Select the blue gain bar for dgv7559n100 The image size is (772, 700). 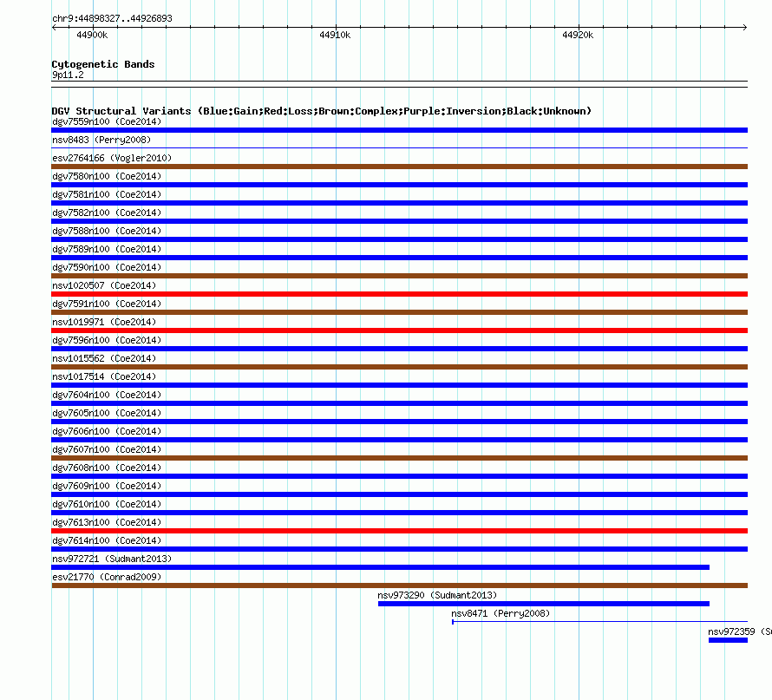[399, 130]
